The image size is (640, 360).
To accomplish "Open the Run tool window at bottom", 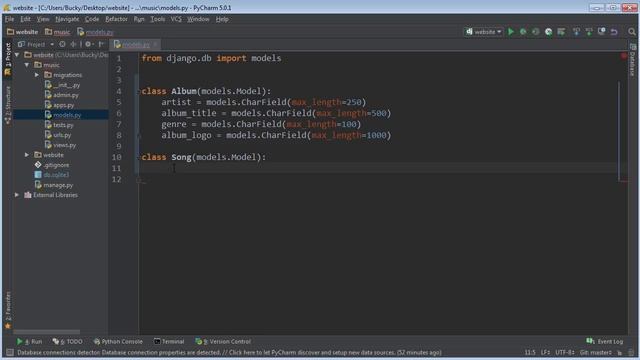I will pos(29,342).
